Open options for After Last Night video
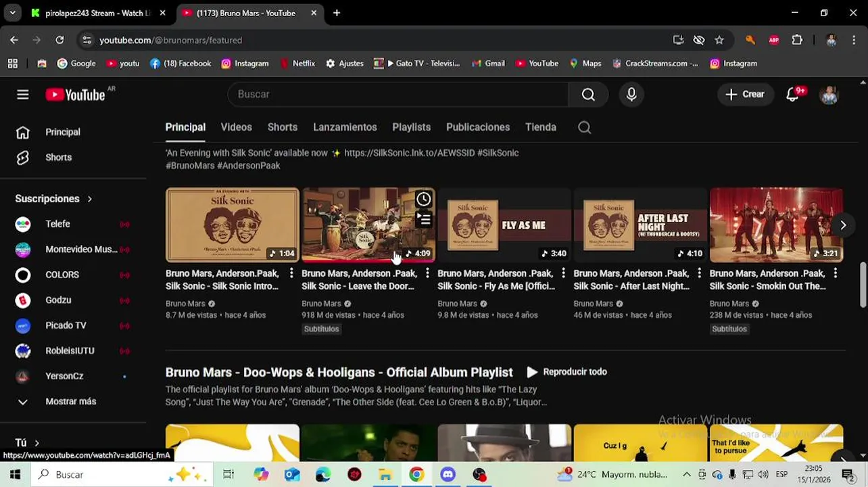 (x=699, y=273)
